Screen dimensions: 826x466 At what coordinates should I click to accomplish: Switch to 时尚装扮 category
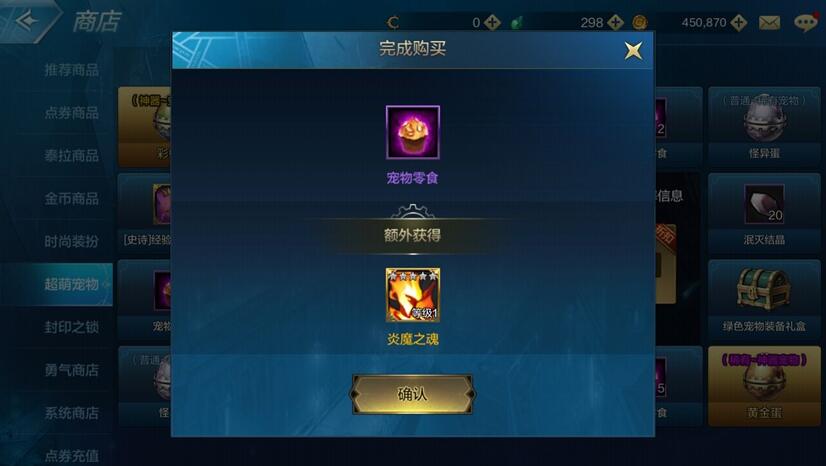click(72, 241)
